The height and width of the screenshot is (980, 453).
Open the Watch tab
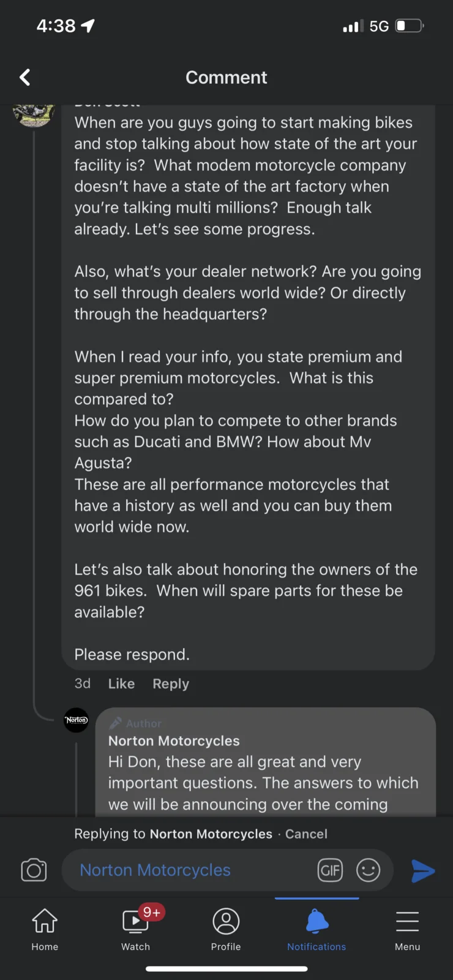click(135, 929)
